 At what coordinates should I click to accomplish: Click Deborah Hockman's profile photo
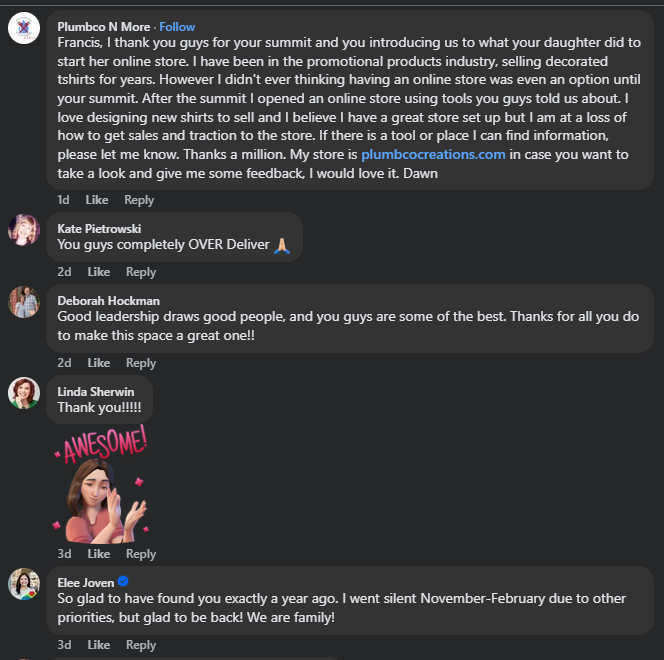24,301
